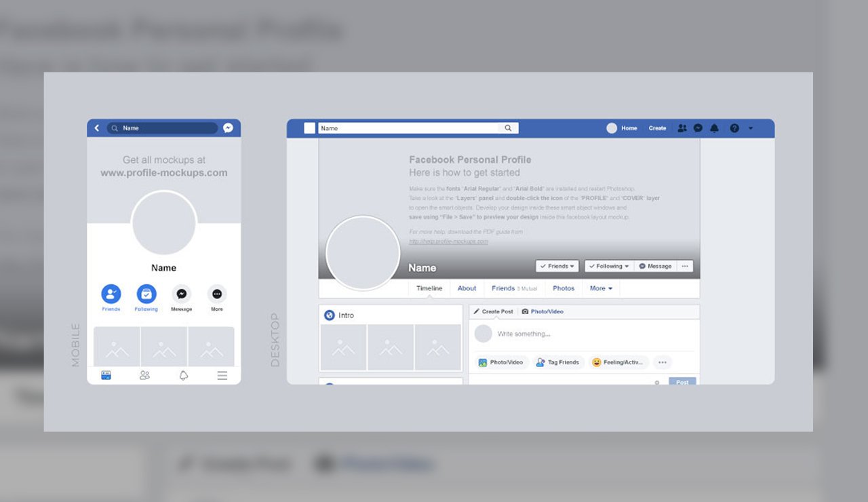Click Home in the desktop header
The image size is (868, 502).
tap(629, 128)
